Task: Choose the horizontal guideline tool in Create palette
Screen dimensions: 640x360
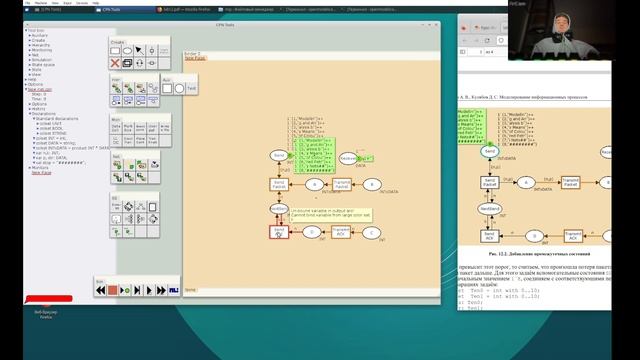Action: pyautogui.click(x=152, y=63)
